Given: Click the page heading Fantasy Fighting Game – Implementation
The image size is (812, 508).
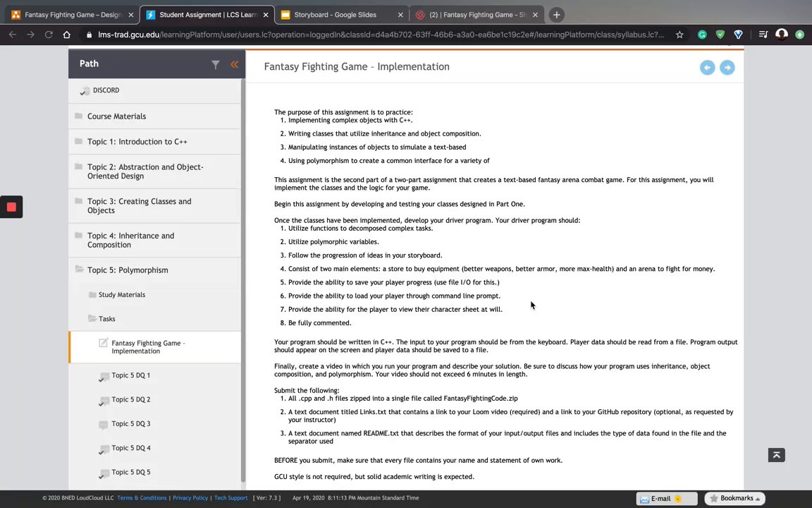Looking at the screenshot, I should (x=357, y=66).
